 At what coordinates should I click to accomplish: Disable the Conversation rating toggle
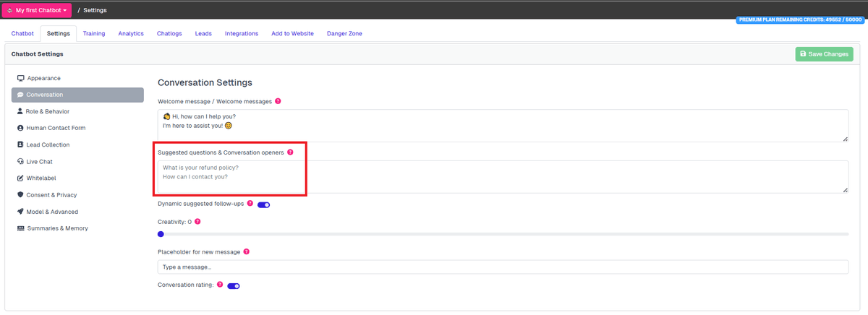[233, 285]
